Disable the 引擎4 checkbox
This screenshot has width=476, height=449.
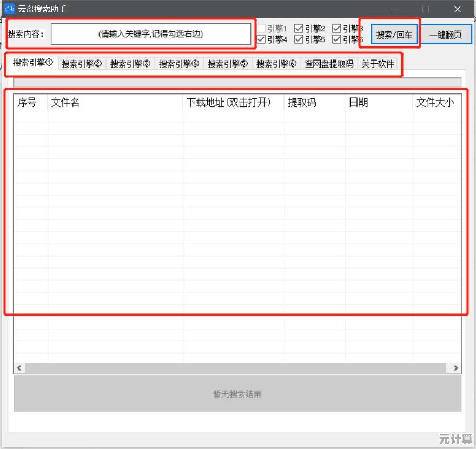[261, 39]
